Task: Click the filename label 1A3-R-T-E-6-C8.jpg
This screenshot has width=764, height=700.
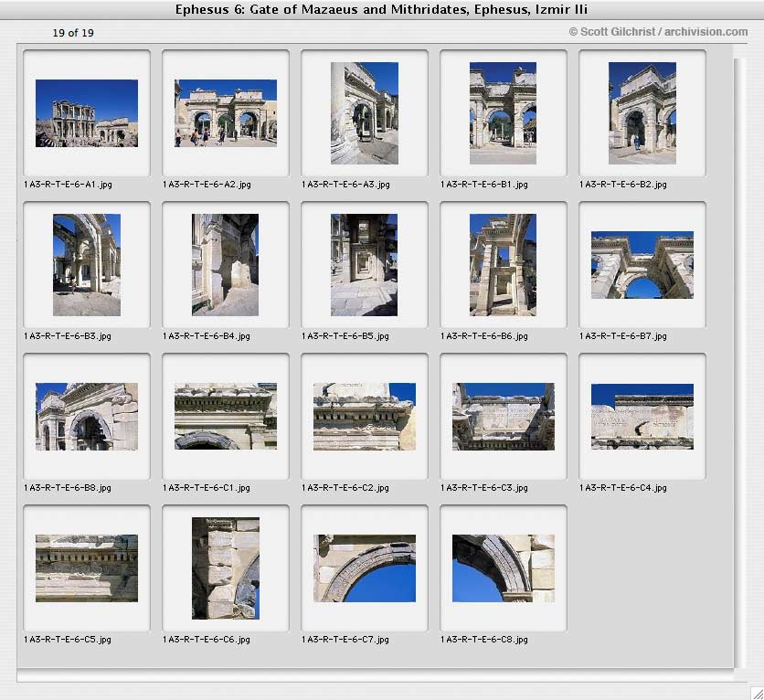Action: coord(483,640)
